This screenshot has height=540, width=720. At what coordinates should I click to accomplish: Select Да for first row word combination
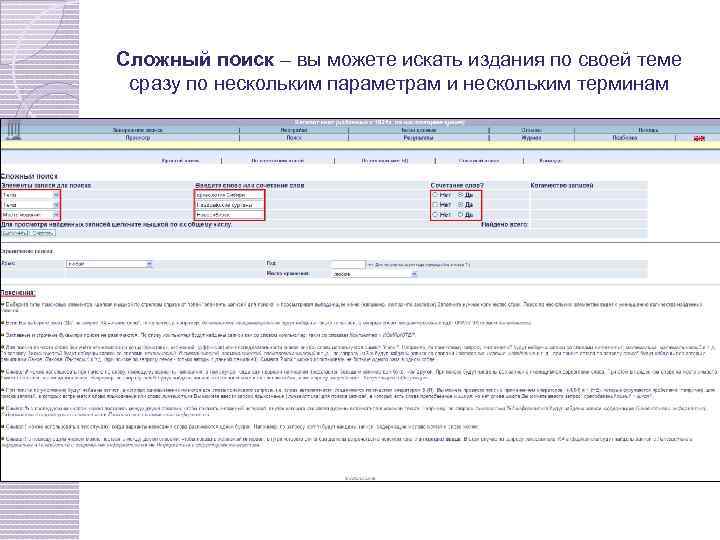coord(461,195)
